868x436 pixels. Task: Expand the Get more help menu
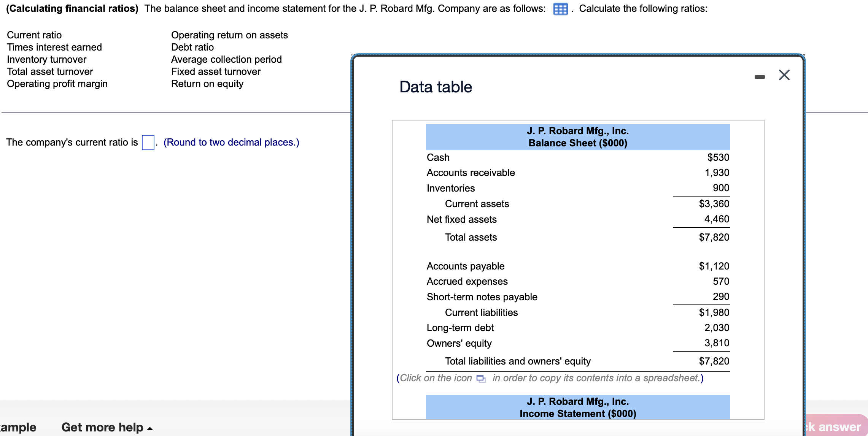pos(107,427)
